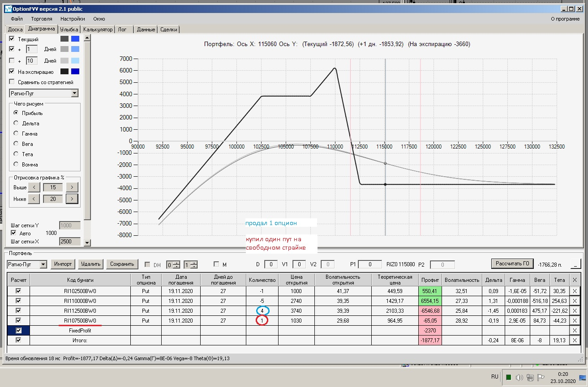The width and height of the screenshot is (588, 387).
Task: Pick the dark gray swatch for Текущий
Action: 64,39
